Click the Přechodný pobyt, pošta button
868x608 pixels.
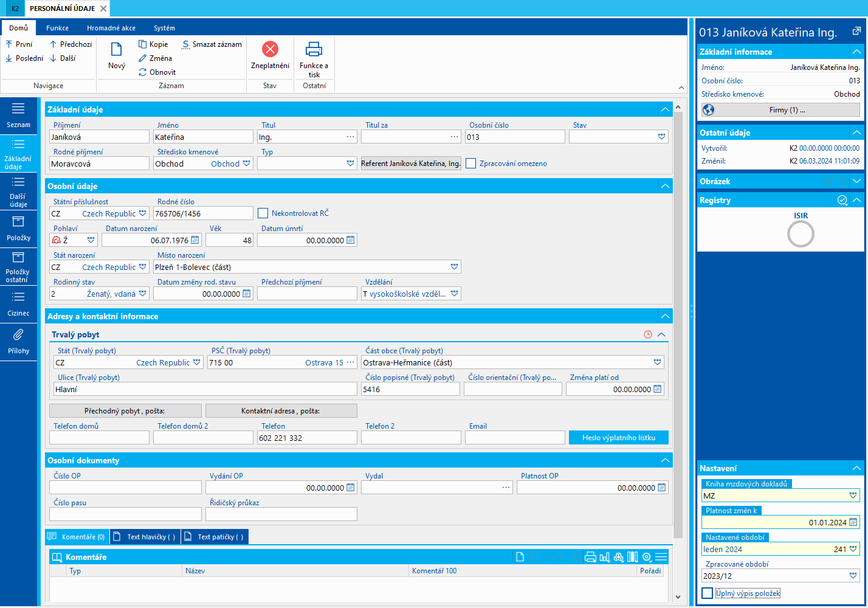point(125,411)
